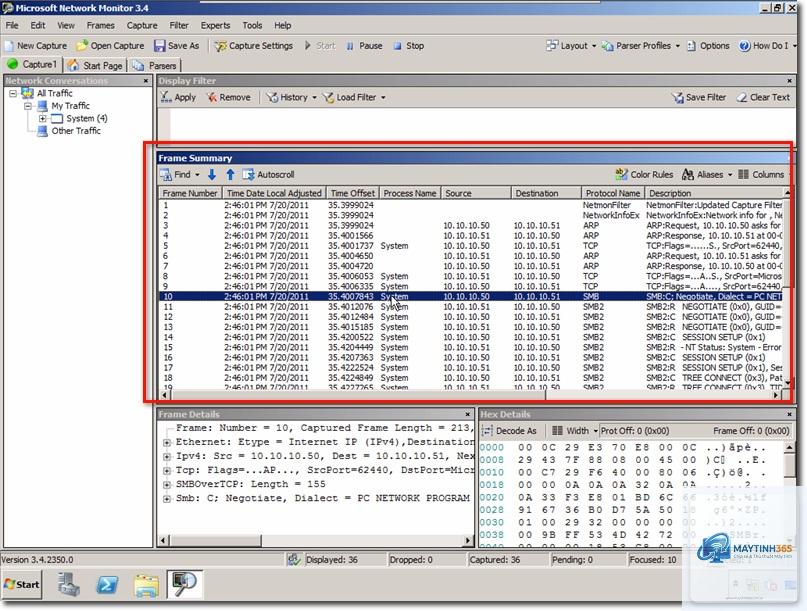Apply the display filter
Image resolution: width=807 pixels, height=611 pixels.
[178, 97]
